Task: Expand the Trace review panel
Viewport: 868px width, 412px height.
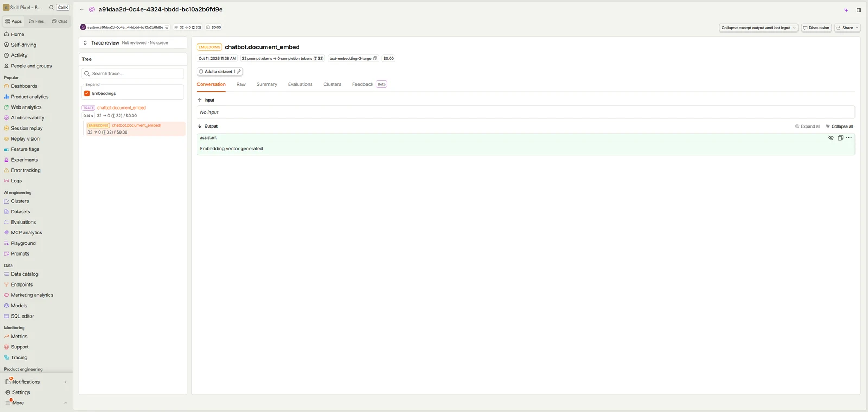Action: click(x=85, y=43)
